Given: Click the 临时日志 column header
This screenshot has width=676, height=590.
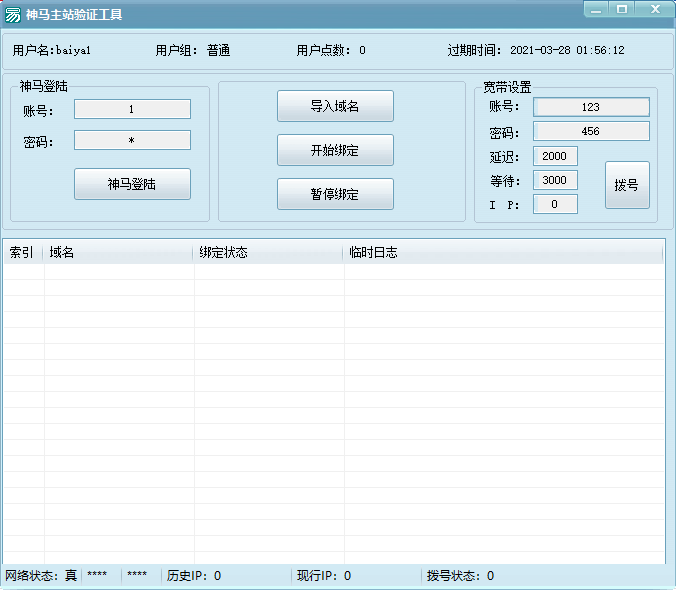Looking at the screenshot, I should coord(503,252).
